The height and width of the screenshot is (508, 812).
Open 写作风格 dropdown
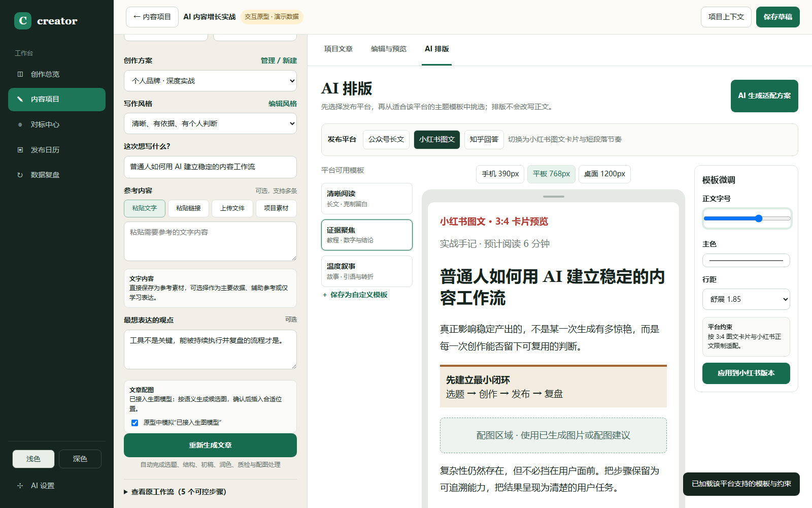(x=210, y=123)
